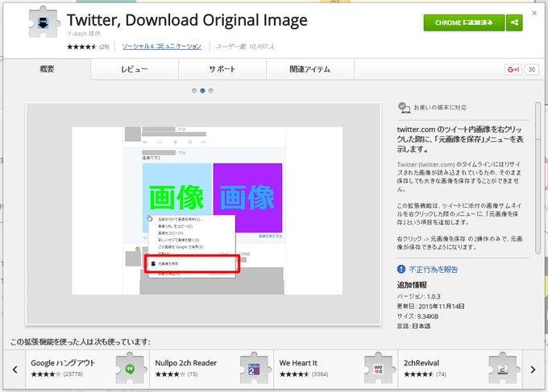Click the We Heart It puzzle icon

point(379,369)
